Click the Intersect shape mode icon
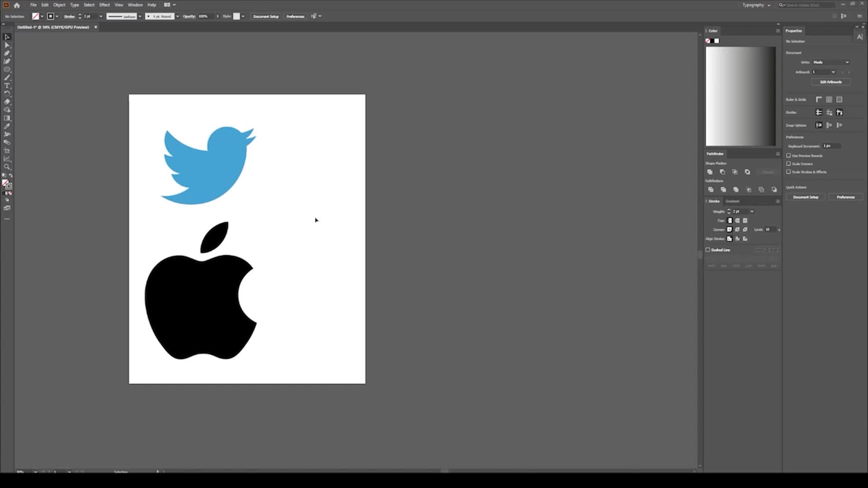This screenshot has width=868, height=488. (x=735, y=172)
